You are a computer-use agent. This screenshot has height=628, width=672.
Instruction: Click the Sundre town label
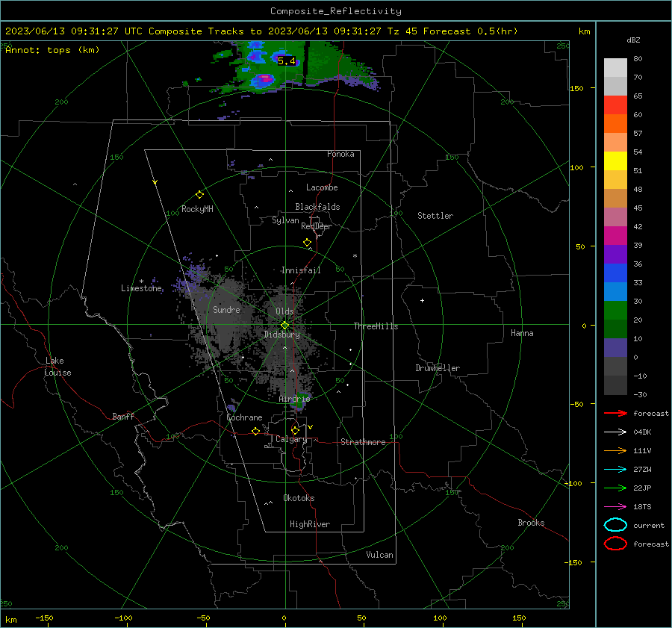(x=226, y=309)
